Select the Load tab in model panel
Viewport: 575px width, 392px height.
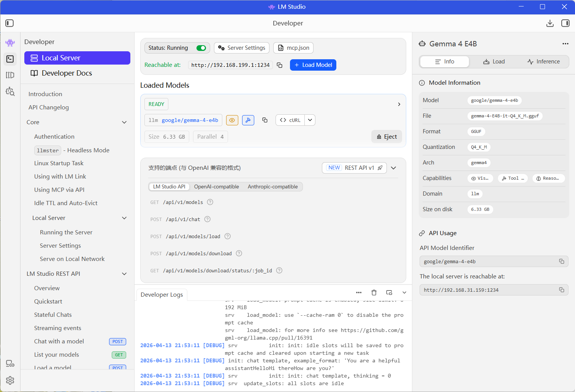tap(494, 62)
